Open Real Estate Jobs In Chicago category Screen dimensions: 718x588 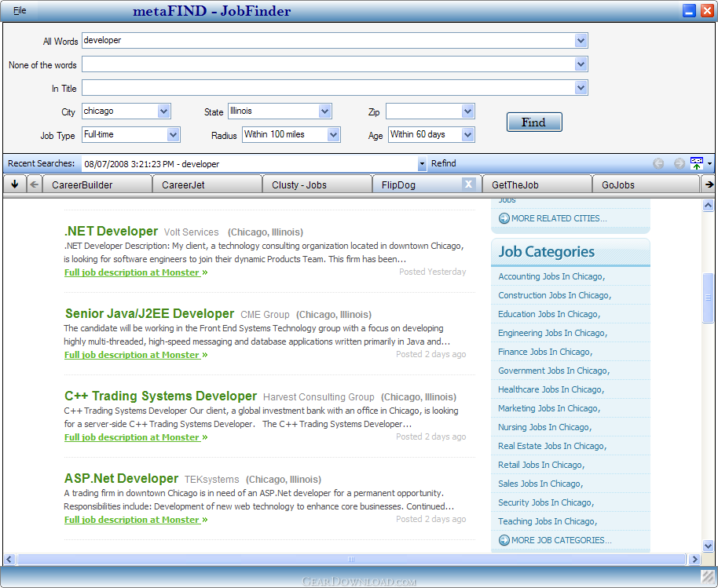point(552,446)
